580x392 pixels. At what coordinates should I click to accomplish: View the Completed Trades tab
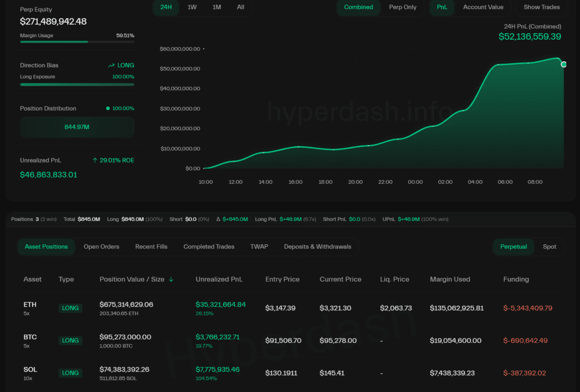pyautogui.click(x=209, y=246)
